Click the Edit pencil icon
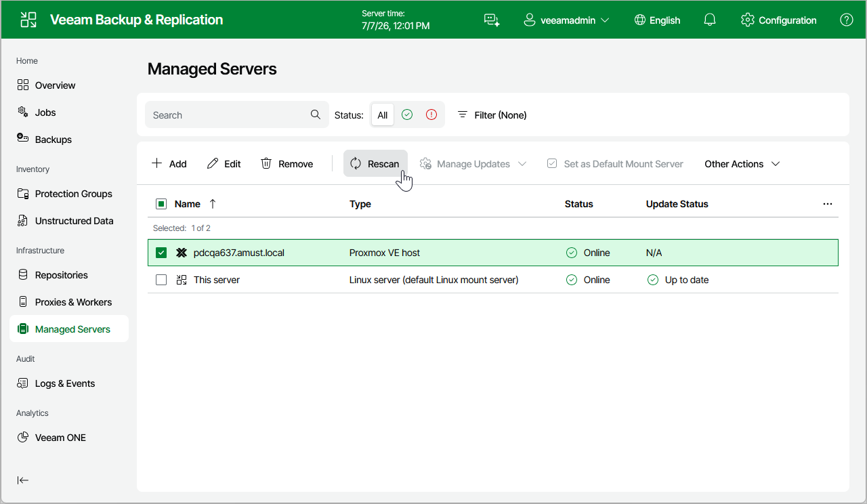Screen dimensions: 867x504 pos(213,163)
